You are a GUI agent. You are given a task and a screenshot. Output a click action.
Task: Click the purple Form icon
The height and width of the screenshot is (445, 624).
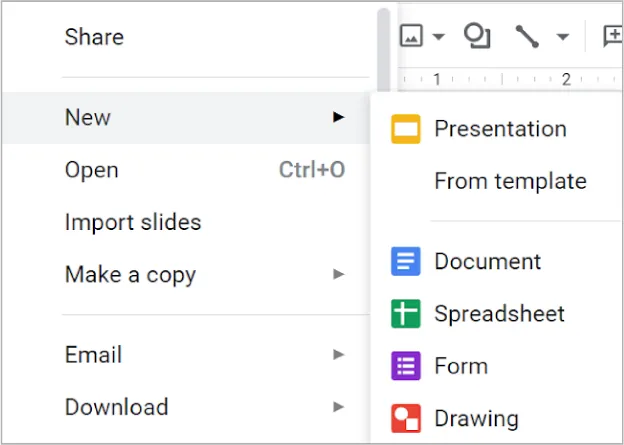click(405, 366)
